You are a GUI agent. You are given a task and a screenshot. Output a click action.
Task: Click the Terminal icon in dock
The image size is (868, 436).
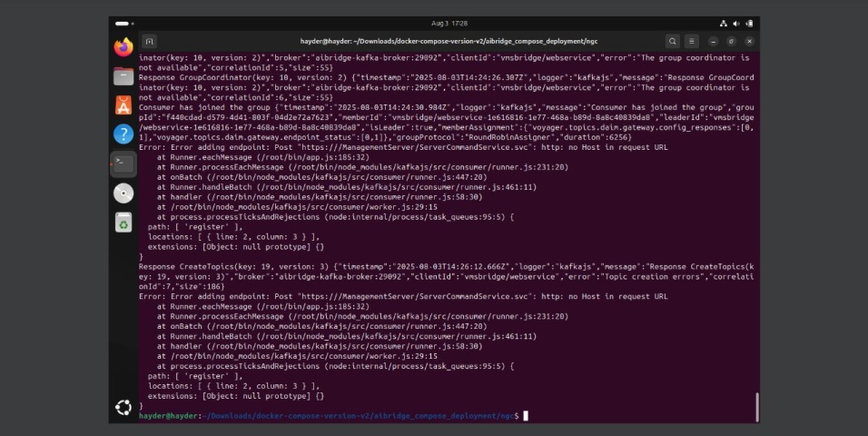[x=123, y=163]
